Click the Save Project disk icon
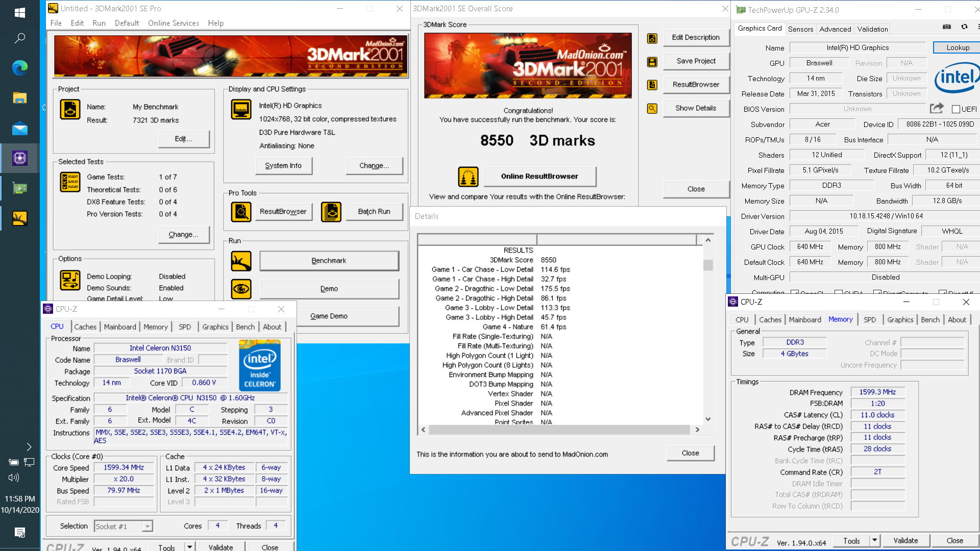The image size is (980, 551). click(x=652, y=62)
